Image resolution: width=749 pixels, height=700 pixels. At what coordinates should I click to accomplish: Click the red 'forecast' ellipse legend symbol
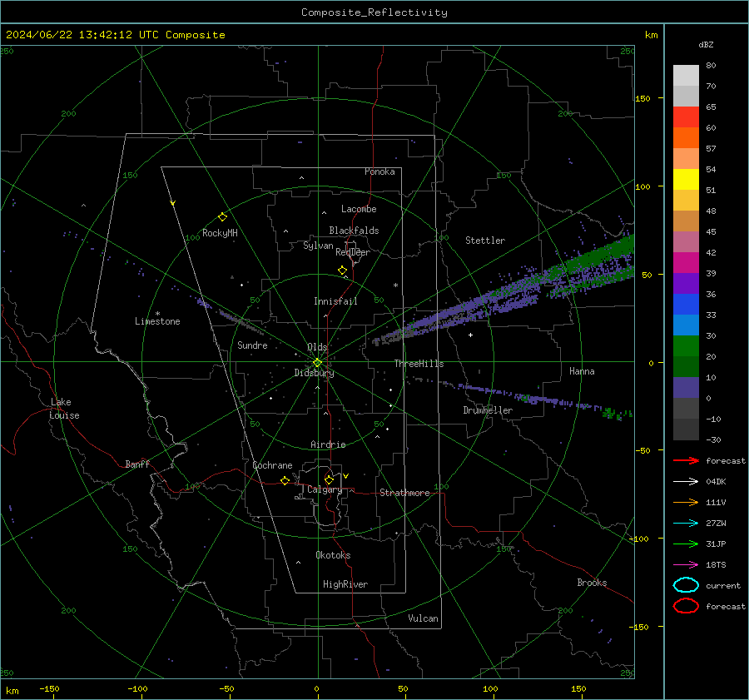686,606
